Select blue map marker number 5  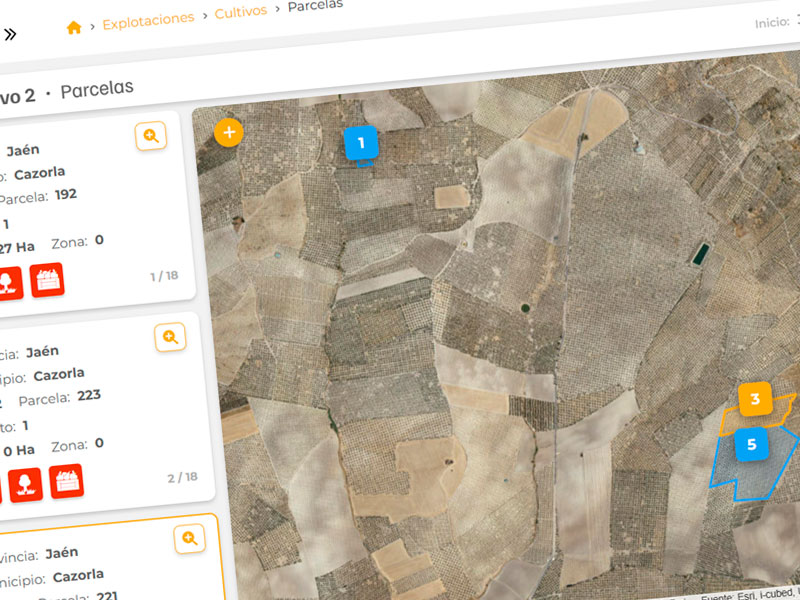(751, 443)
